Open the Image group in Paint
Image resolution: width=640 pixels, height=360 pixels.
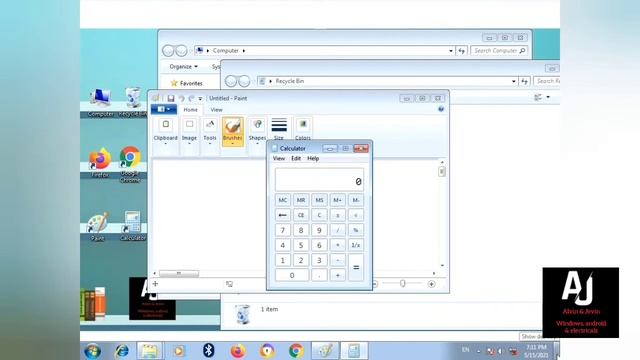point(189,131)
